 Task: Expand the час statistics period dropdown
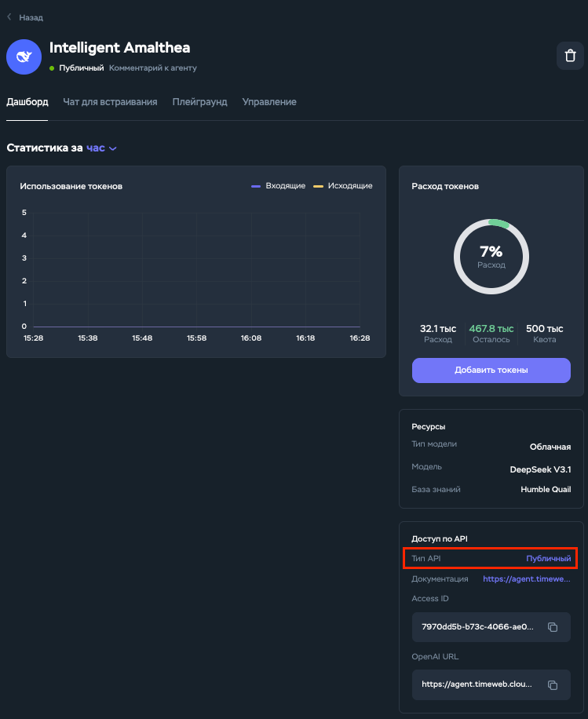pyautogui.click(x=101, y=148)
